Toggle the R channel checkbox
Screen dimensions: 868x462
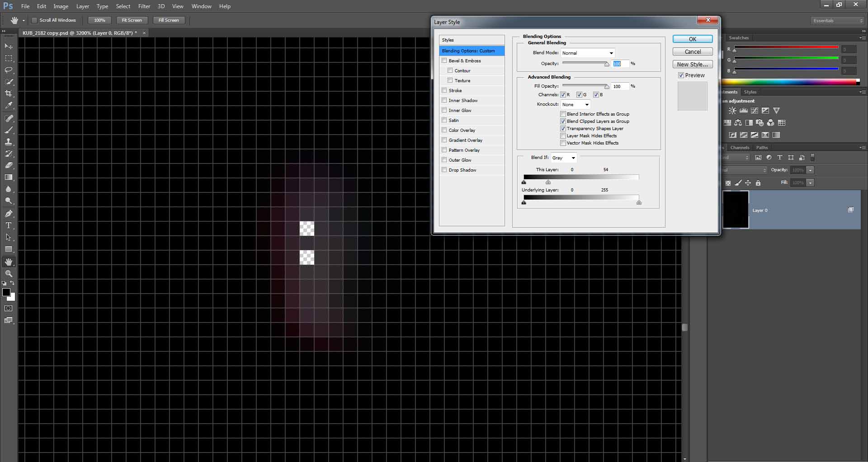563,95
